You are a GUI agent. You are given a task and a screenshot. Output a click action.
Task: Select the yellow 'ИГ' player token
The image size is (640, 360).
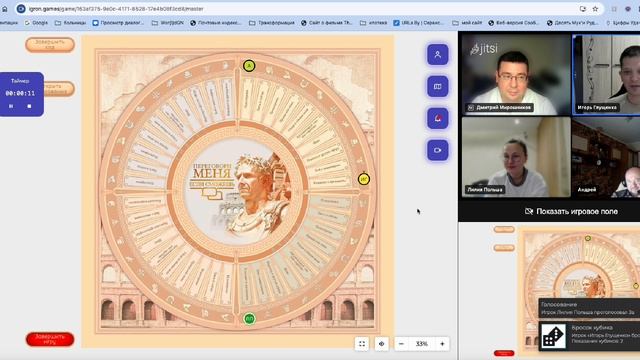tap(364, 179)
